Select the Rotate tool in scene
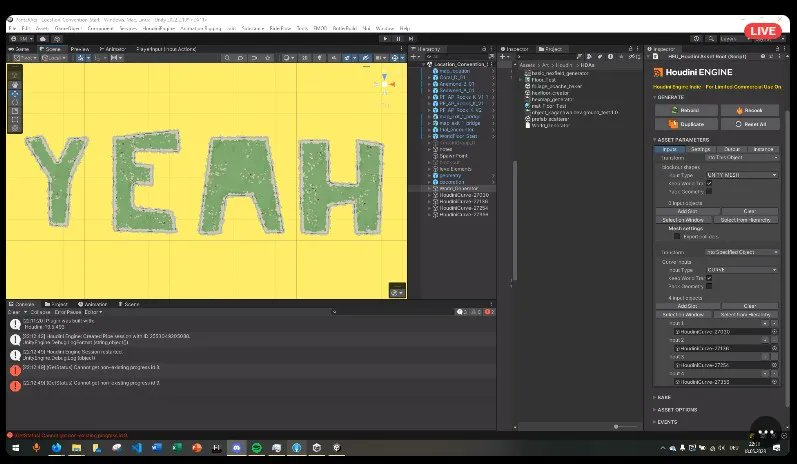797x464 pixels. click(x=15, y=102)
